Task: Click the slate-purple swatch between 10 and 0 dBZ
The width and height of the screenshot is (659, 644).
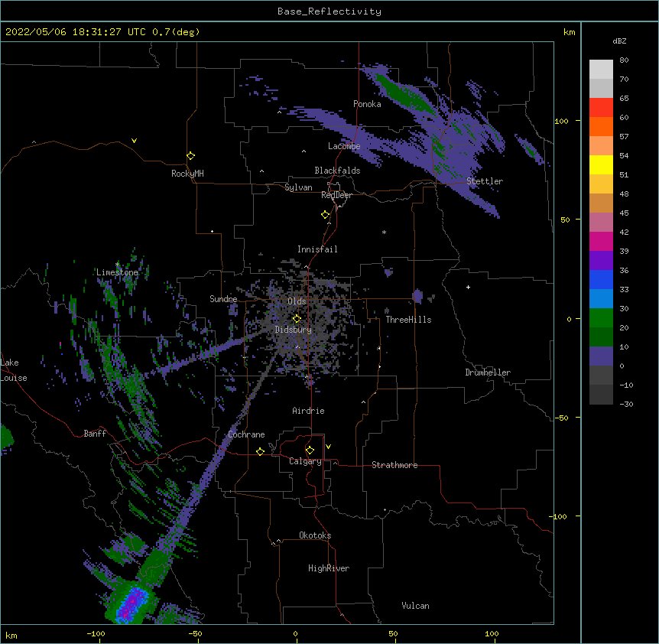Action: (x=601, y=356)
